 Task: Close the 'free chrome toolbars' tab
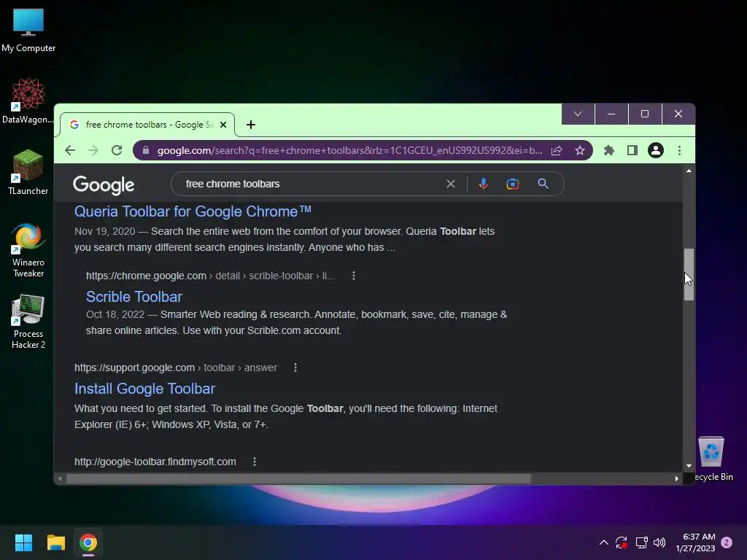[223, 125]
